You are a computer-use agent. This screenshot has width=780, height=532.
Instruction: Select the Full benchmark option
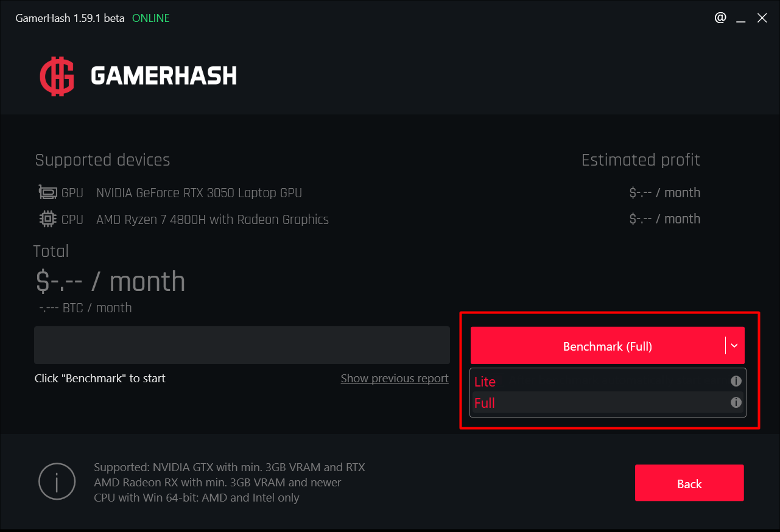pyautogui.click(x=485, y=403)
